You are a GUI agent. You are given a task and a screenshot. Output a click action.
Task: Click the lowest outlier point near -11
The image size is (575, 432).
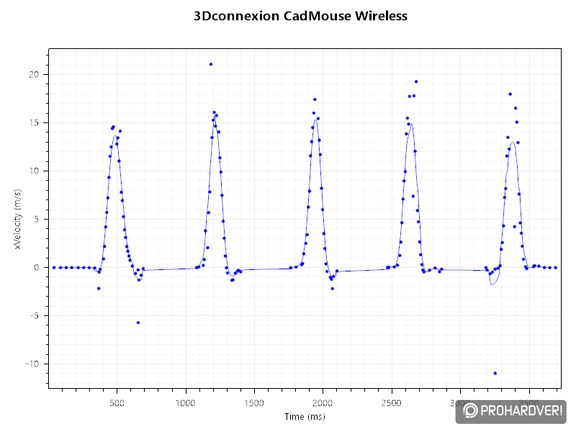click(x=495, y=373)
